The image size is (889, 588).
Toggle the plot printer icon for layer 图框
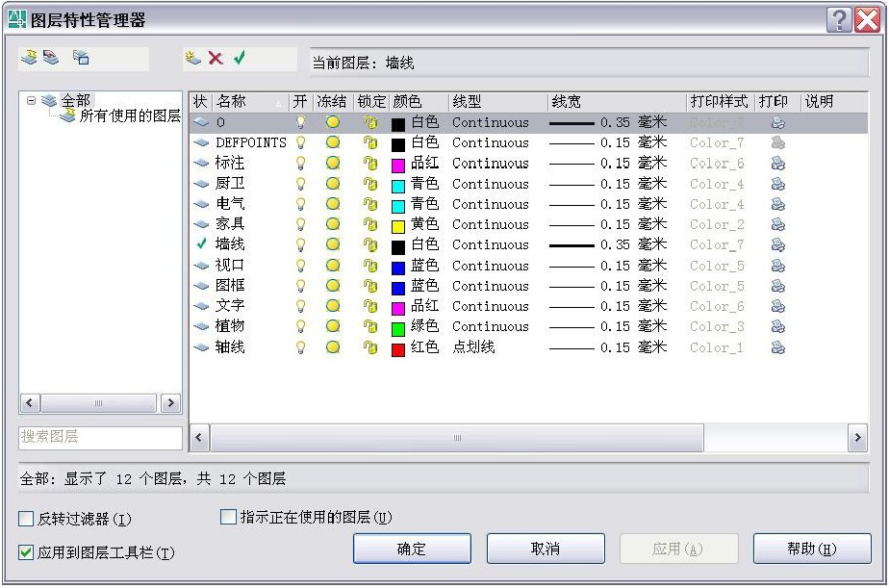pyautogui.click(x=777, y=286)
